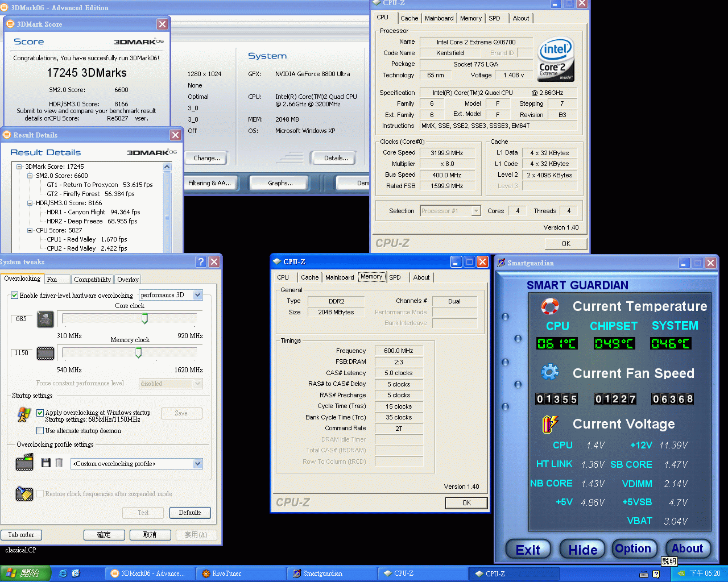Click Change... in 3DMark06 window
This screenshot has width=728, height=582.
click(207, 158)
